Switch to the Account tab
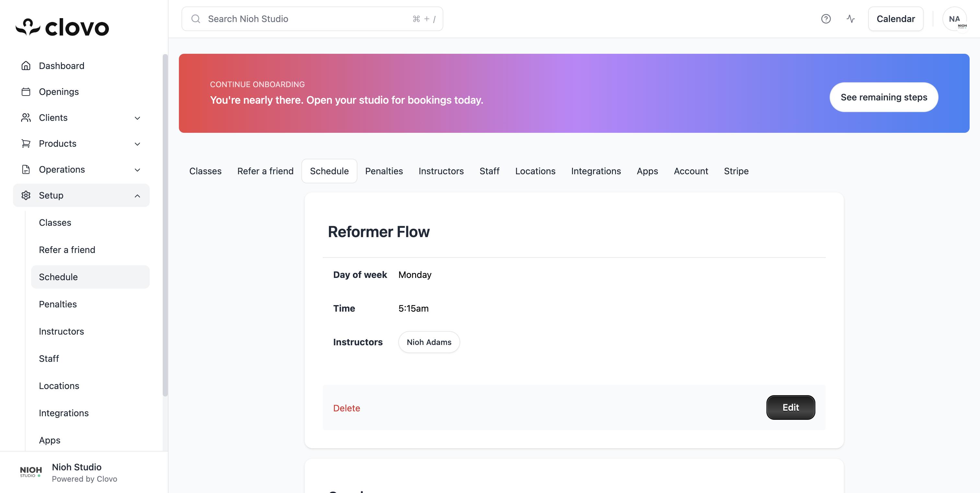Viewport: 980px width, 493px height. point(691,171)
